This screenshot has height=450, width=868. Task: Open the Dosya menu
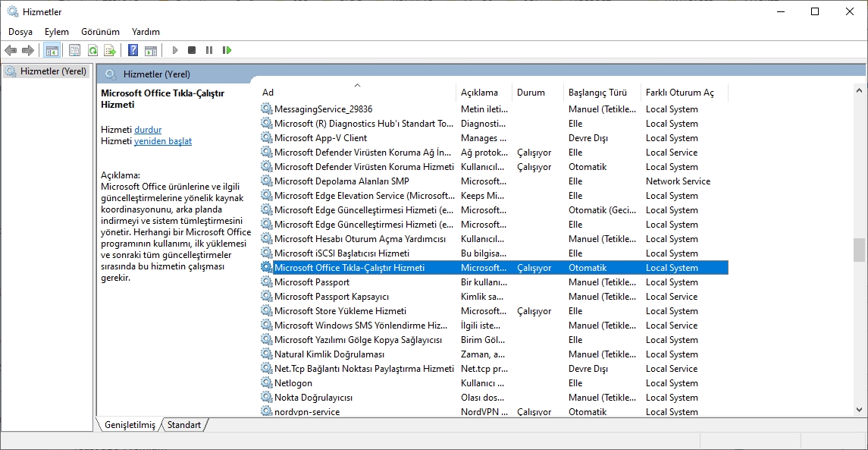click(x=20, y=32)
